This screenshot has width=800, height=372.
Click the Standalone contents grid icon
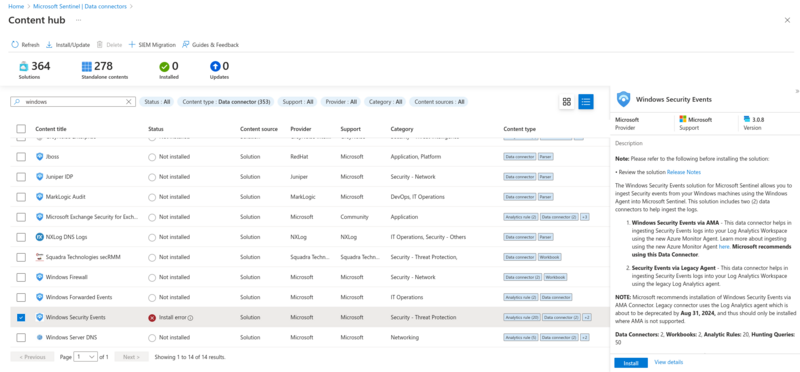[x=87, y=66]
